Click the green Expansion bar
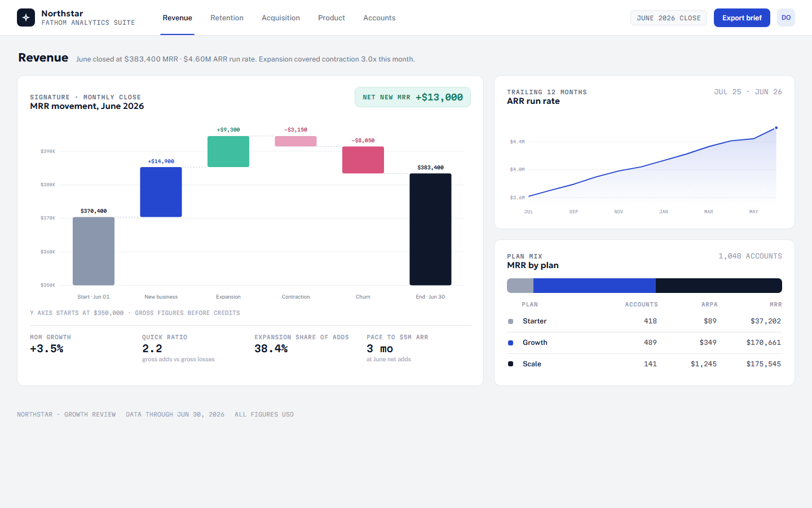Viewport: 812px width, 508px height. coord(228,151)
